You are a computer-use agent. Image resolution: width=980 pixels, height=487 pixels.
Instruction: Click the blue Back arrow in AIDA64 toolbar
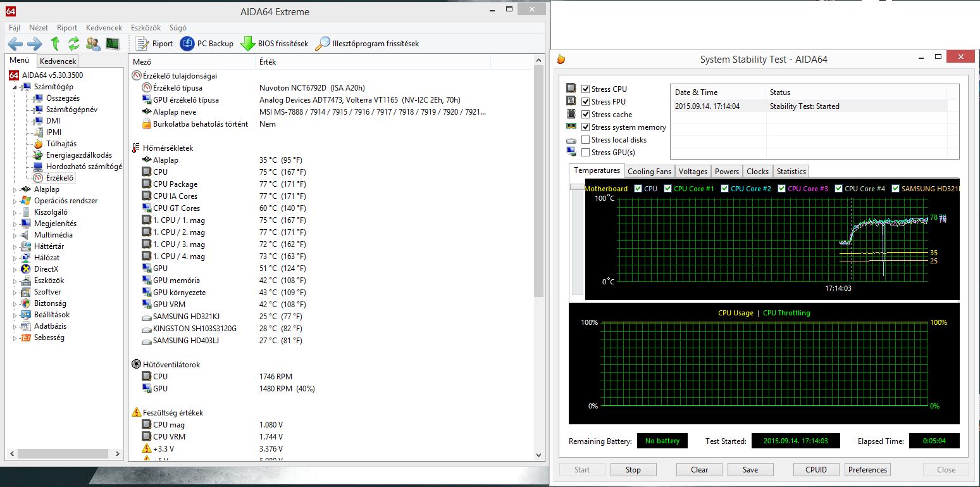(15, 44)
